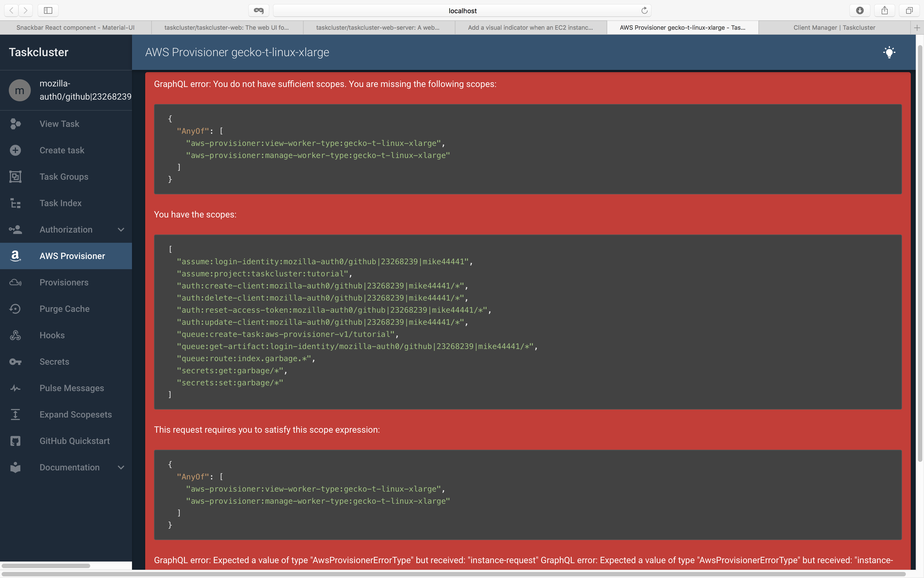Click the Authorization people icon

click(15, 229)
